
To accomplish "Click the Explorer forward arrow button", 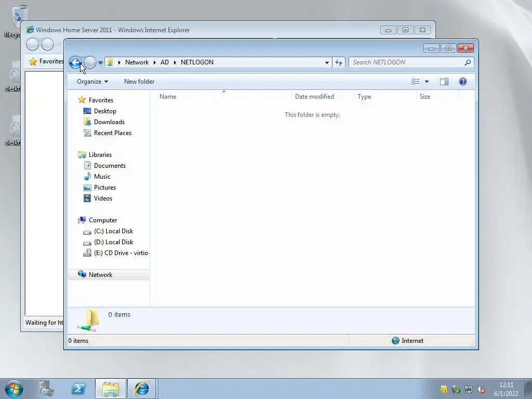I will 90,62.
